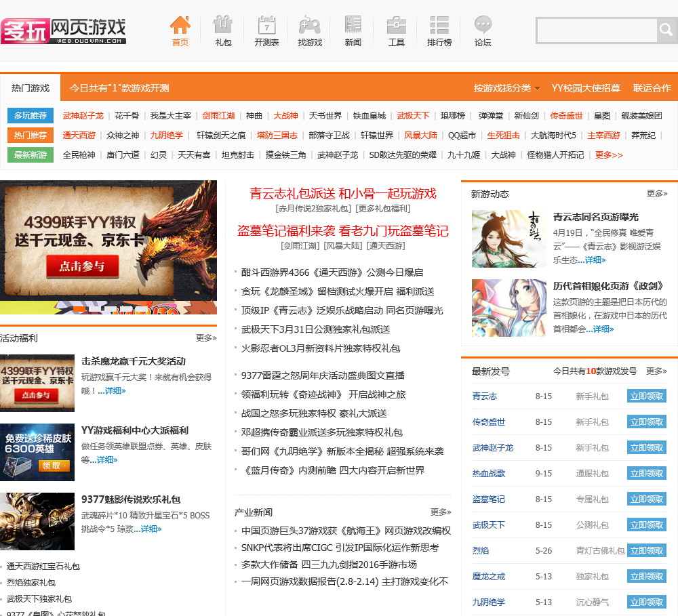This screenshot has width=678, height=616.
Task: Click 立即领取 for 传奇盛世
Action: [x=646, y=422]
